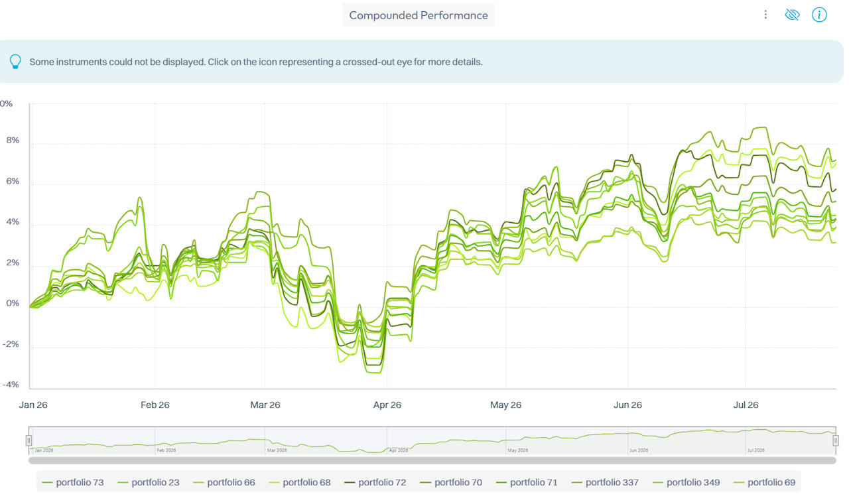Click portfolio 70 legend color marker
This screenshot has height=504, width=849.
426,483
